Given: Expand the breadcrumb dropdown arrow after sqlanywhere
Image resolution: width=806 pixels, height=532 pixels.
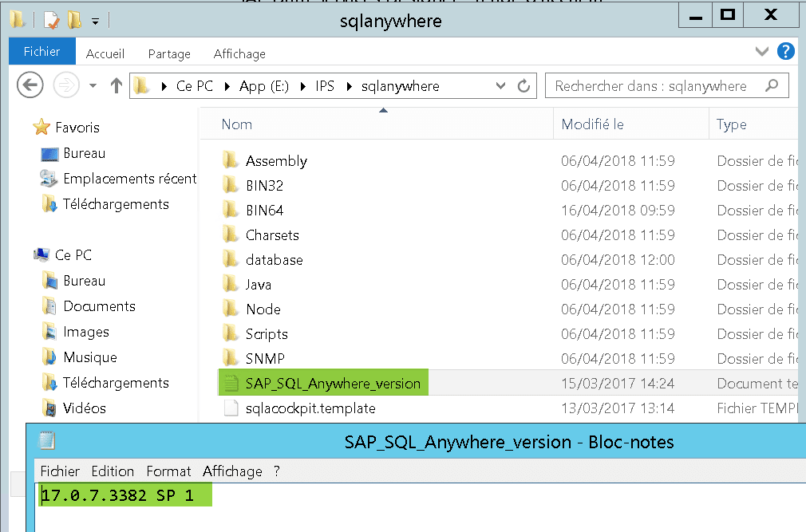Looking at the screenshot, I should 500,85.
